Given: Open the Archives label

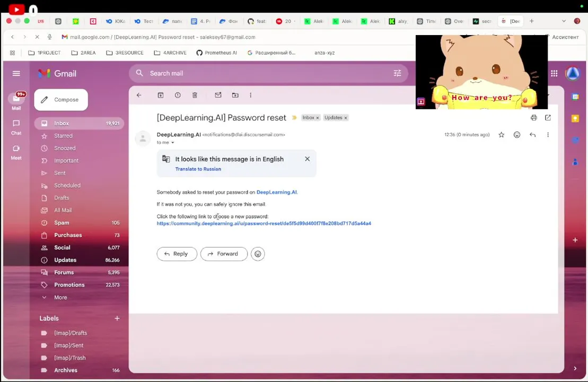Looking at the screenshot, I should click(x=79, y=370).
